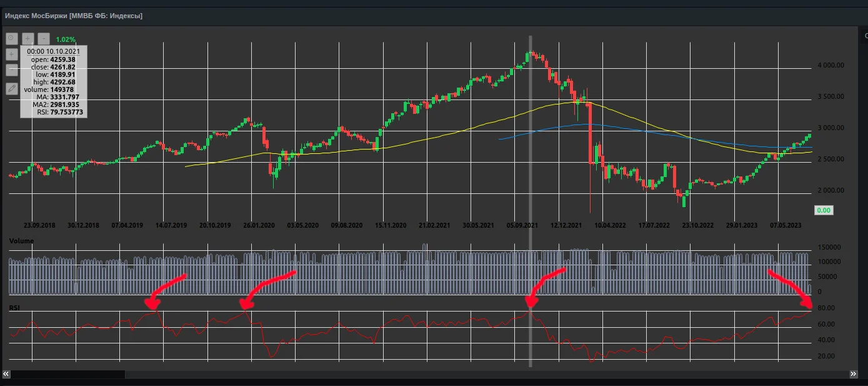The width and height of the screenshot is (868, 386).
Task: Click the 80.00 RSI axis label
Action: coord(826,308)
